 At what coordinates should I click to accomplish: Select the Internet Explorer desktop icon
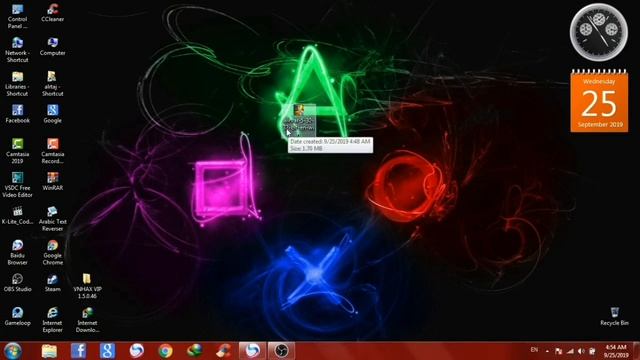point(52,320)
